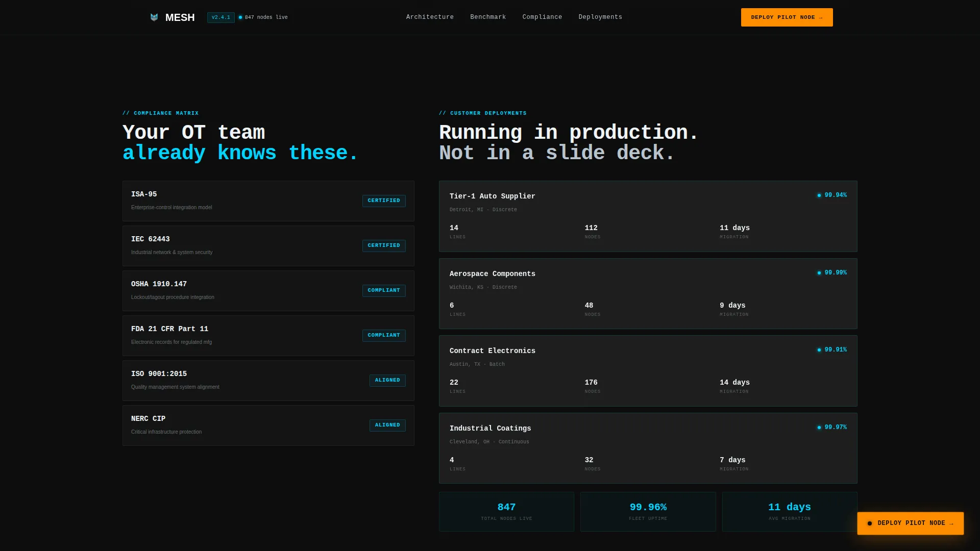980x551 pixels.
Task: Click the MESH logo icon
Action: click(x=154, y=17)
